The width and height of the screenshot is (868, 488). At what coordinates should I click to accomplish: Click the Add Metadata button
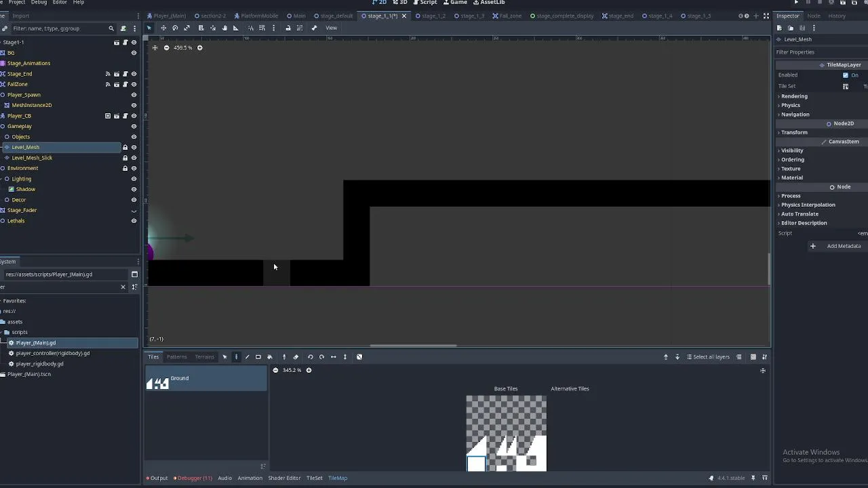pos(838,246)
